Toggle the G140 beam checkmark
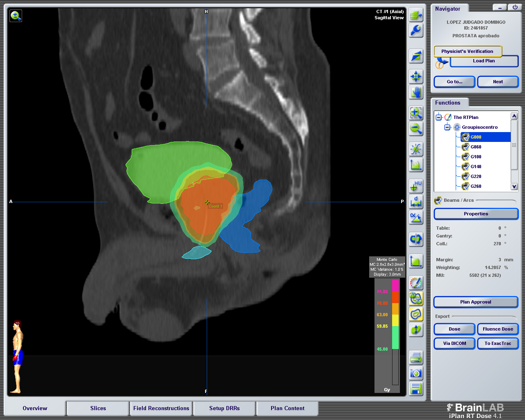Screen dimensions: 525x420 click(x=466, y=166)
